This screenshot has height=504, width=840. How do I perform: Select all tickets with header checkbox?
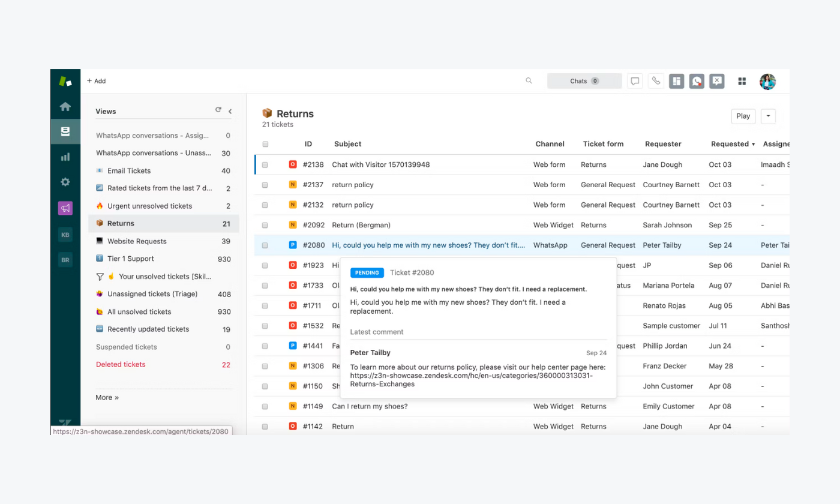tap(265, 144)
